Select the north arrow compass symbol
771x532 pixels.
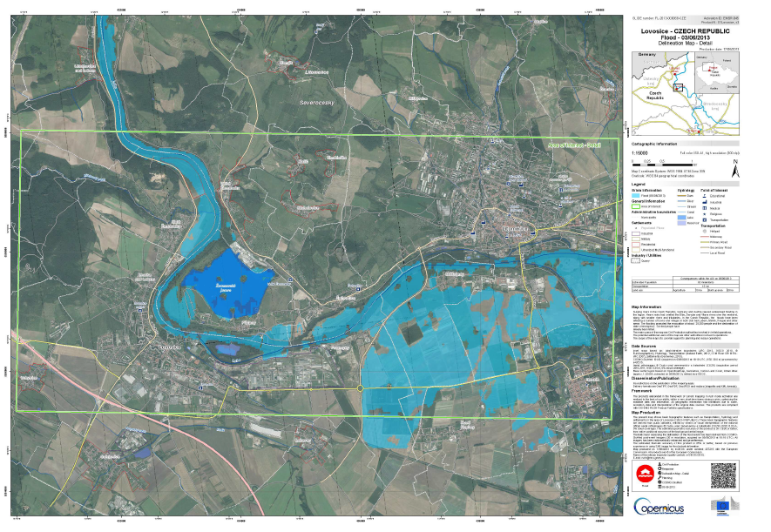click(x=735, y=164)
